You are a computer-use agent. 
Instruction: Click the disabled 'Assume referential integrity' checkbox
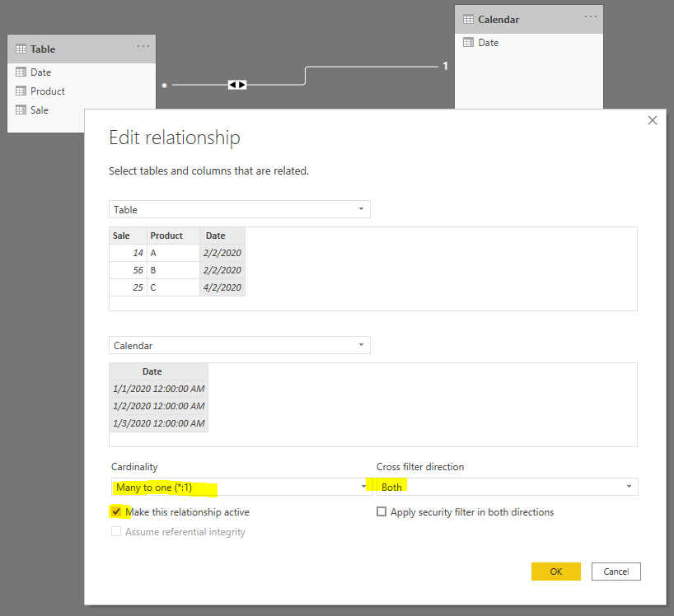(116, 531)
